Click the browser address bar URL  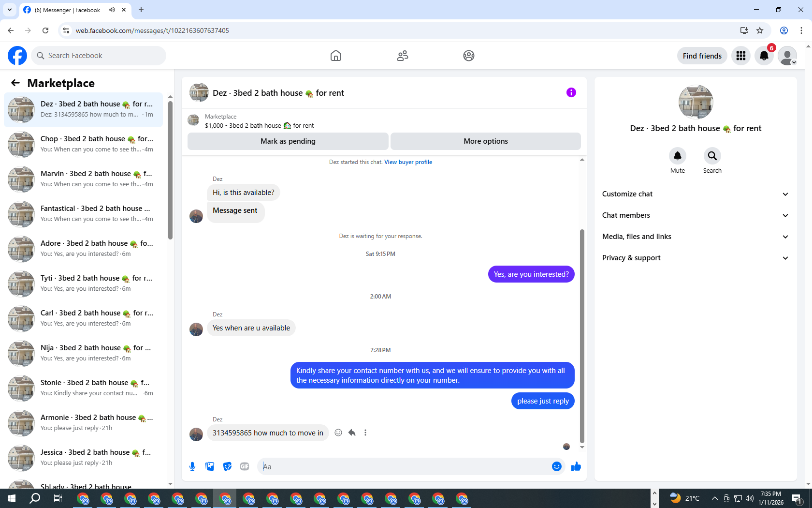[x=152, y=30]
